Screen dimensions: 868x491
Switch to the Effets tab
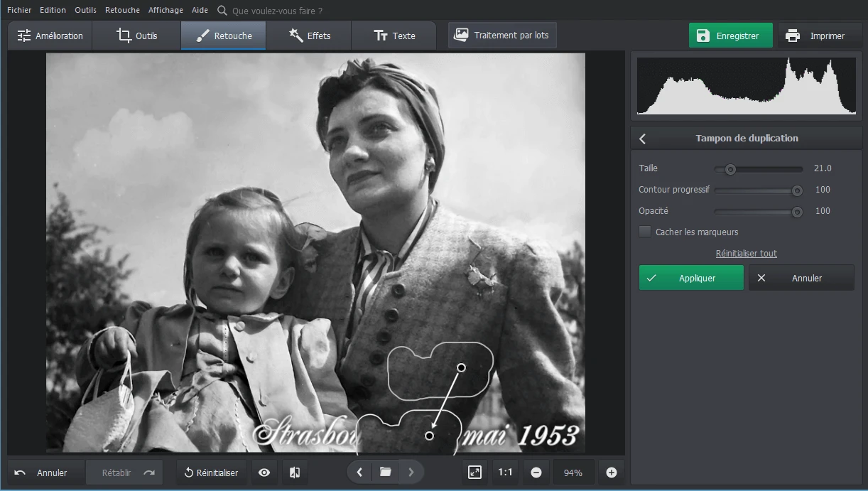click(309, 36)
